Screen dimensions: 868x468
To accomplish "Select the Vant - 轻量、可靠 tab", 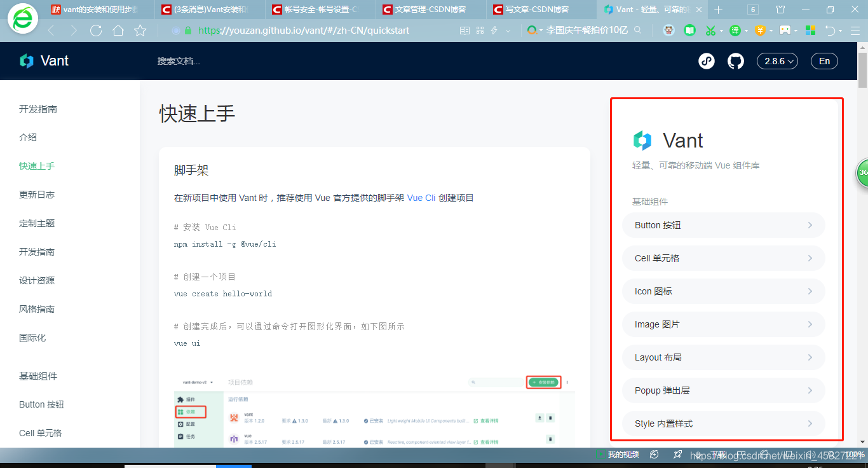I will coord(653,10).
